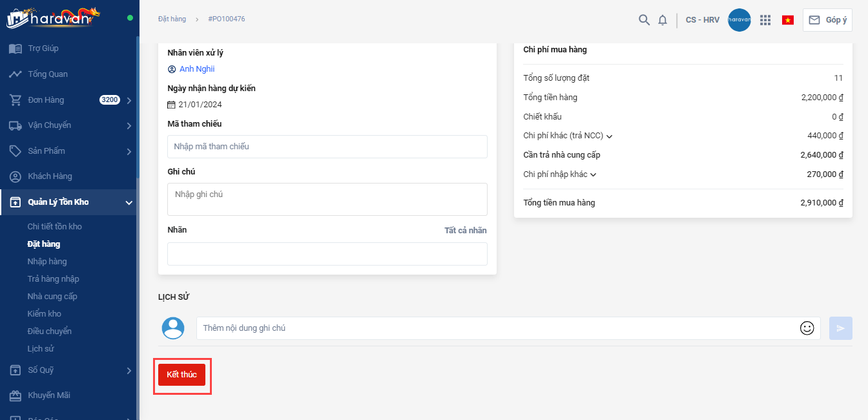Expand Chi phí nhập khác breakdown
868x420 pixels.
(x=594, y=174)
